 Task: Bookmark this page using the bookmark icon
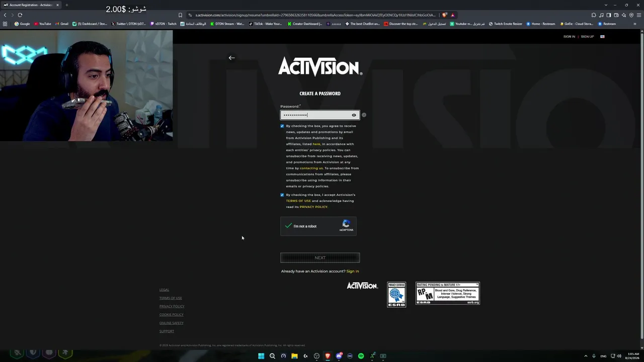[180, 15]
